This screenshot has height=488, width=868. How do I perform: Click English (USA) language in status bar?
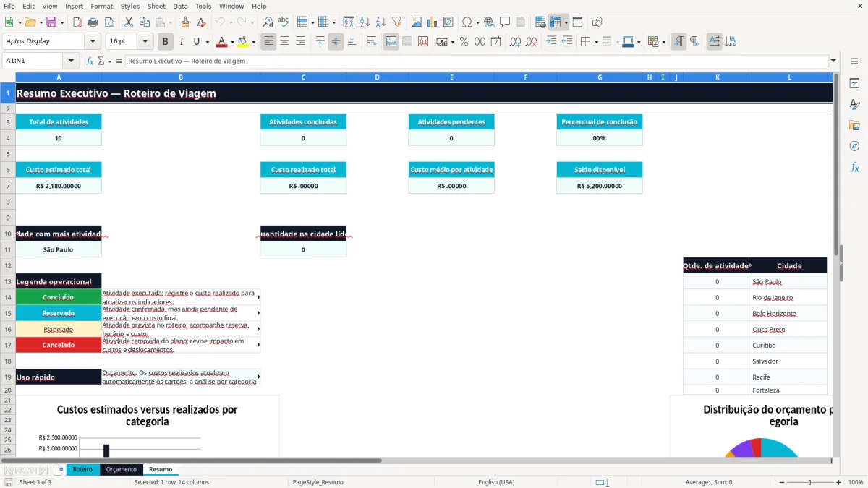point(496,482)
